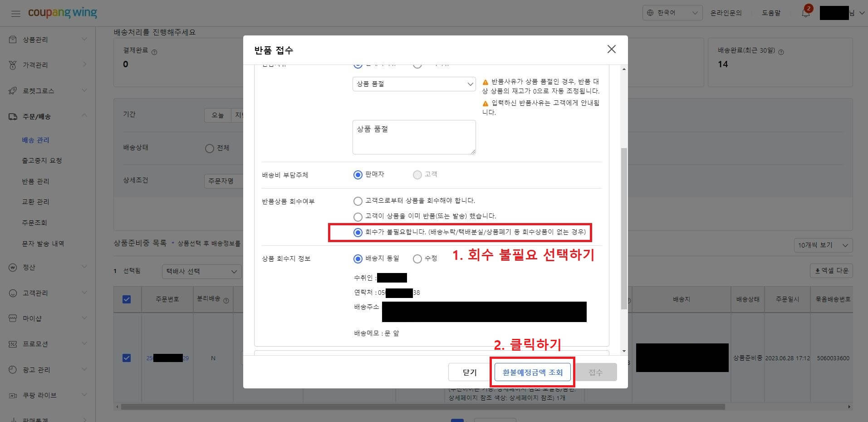Click the 주문번호 column header
868x422 pixels.
pyautogui.click(x=167, y=299)
